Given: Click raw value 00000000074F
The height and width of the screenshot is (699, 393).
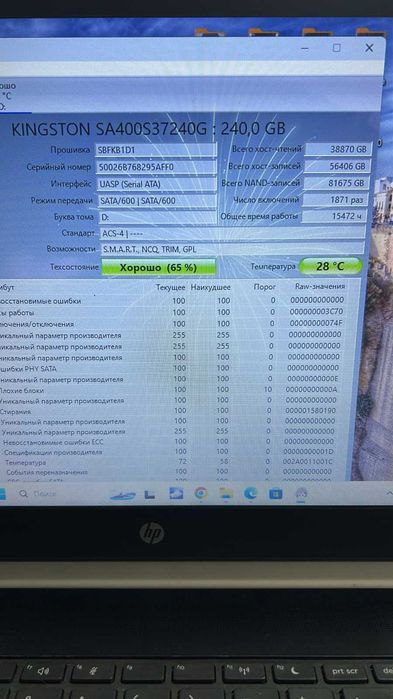Looking at the screenshot, I should click(316, 324).
